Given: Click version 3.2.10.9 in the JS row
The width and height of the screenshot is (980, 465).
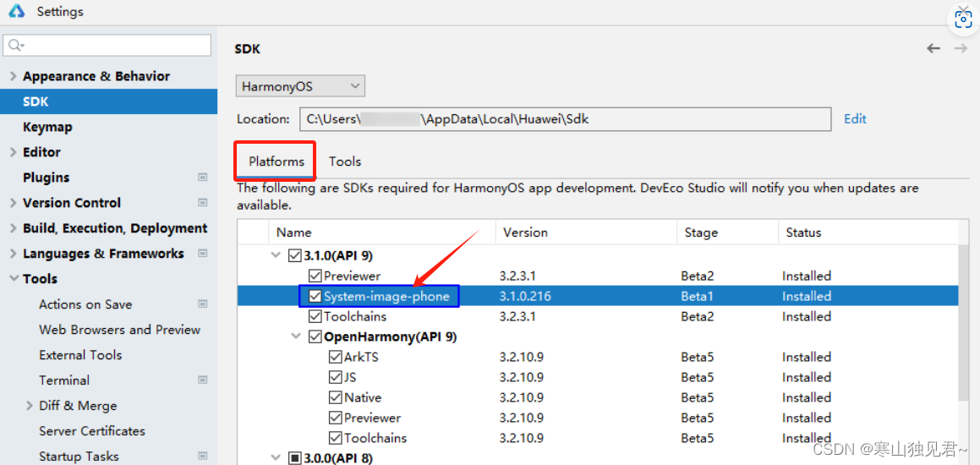Looking at the screenshot, I should click(x=521, y=378).
